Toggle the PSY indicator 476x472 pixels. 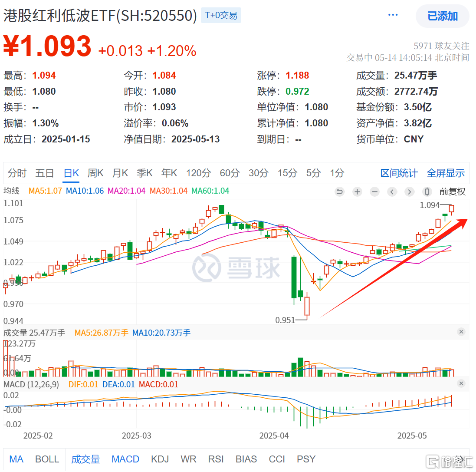(x=306, y=459)
